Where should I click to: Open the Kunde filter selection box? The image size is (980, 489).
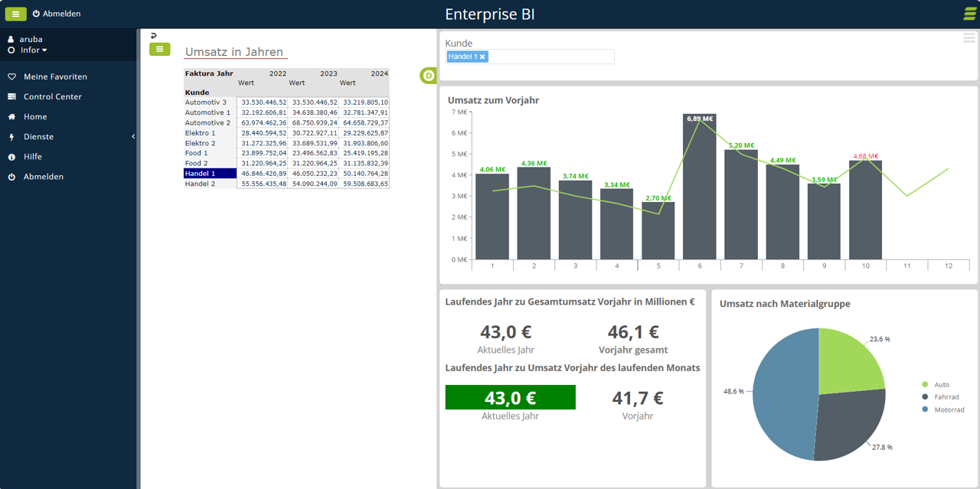tap(551, 57)
